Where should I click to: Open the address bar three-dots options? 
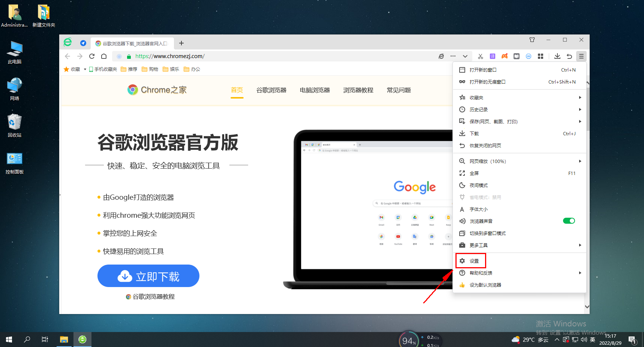453,56
